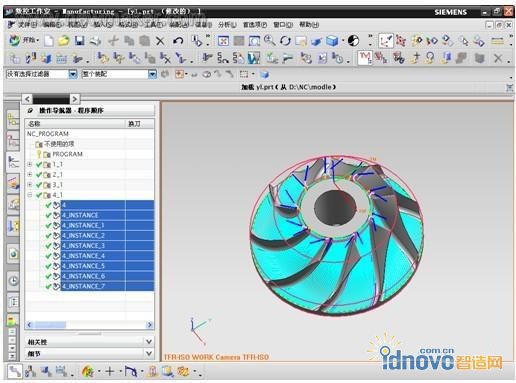Expand the 1_1 program group

pos(30,164)
